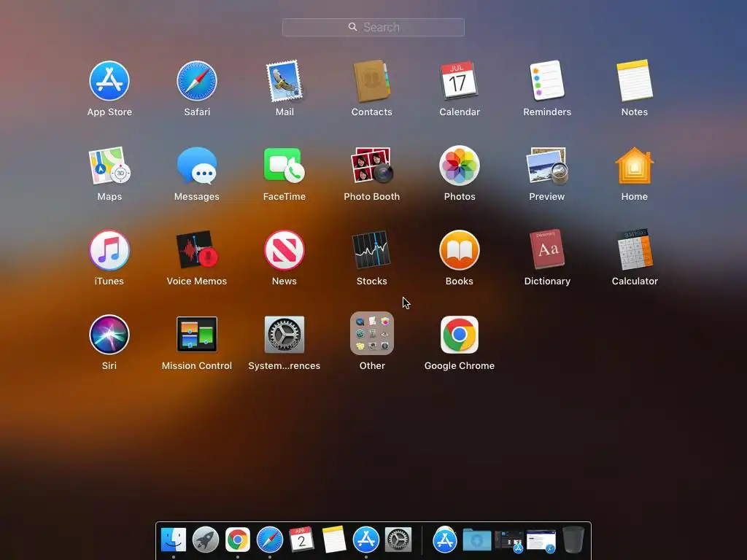The height and width of the screenshot is (560, 747).
Task: Launch Calculator
Action: click(635, 249)
